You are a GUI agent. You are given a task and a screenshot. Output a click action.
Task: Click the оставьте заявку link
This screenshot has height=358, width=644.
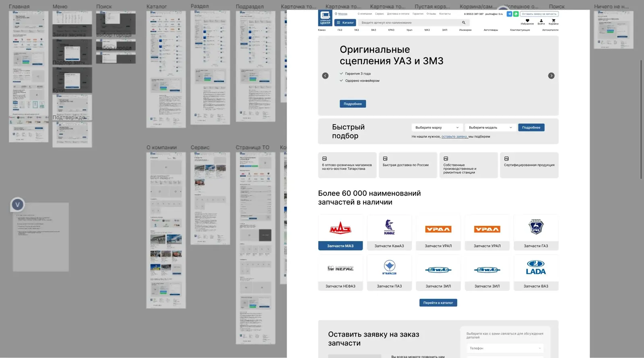tap(454, 137)
